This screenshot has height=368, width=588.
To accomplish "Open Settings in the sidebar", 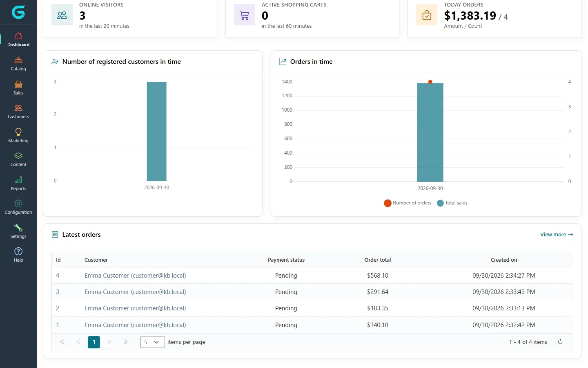I will pyautogui.click(x=18, y=231).
